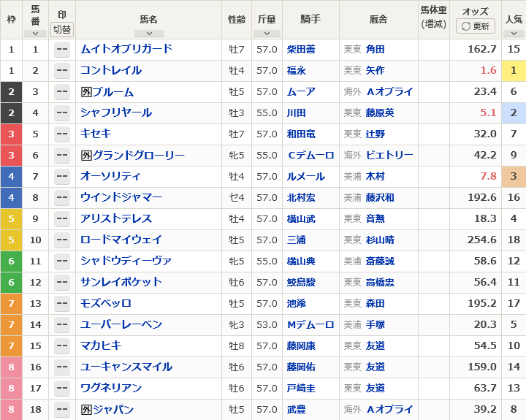526x420 pixels.
Task: Open horse page for マカヒキ
Action: click(101, 345)
